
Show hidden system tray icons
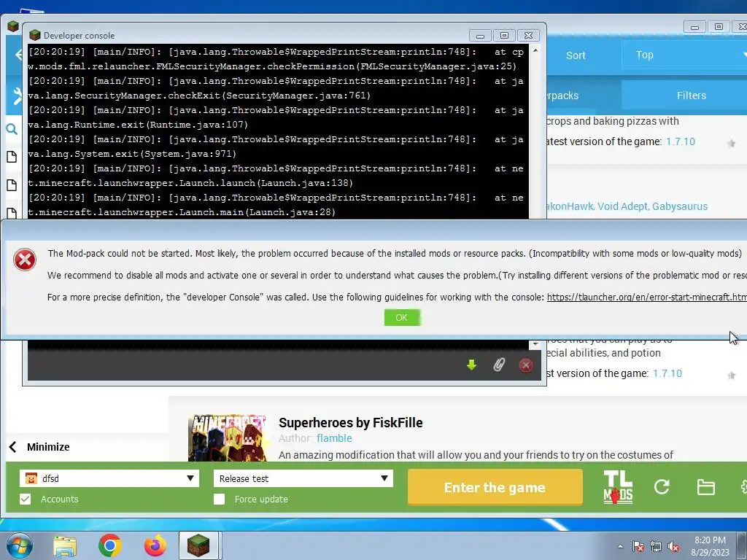tap(620, 546)
